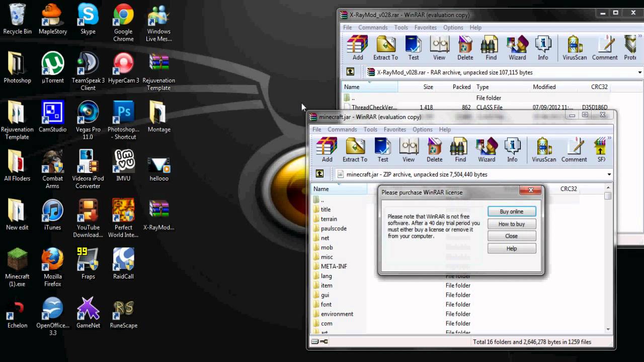The height and width of the screenshot is (362, 644).
Task: Go up one level in minecraft.jar window
Action: click(319, 174)
